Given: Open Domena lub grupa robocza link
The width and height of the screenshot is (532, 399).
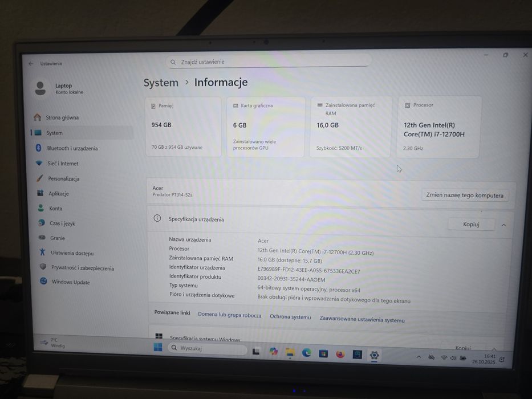Looking at the screenshot, I should (x=230, y=315).
